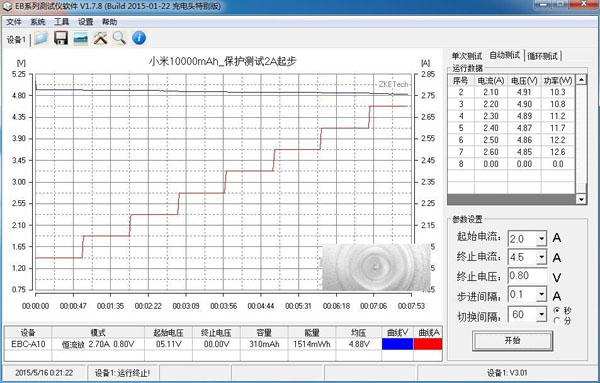Image resolution: width=600 pixels, height=383 pixels.
Task: Select the 设备1 device tab in toolbar
Action: tap(16, 39)
